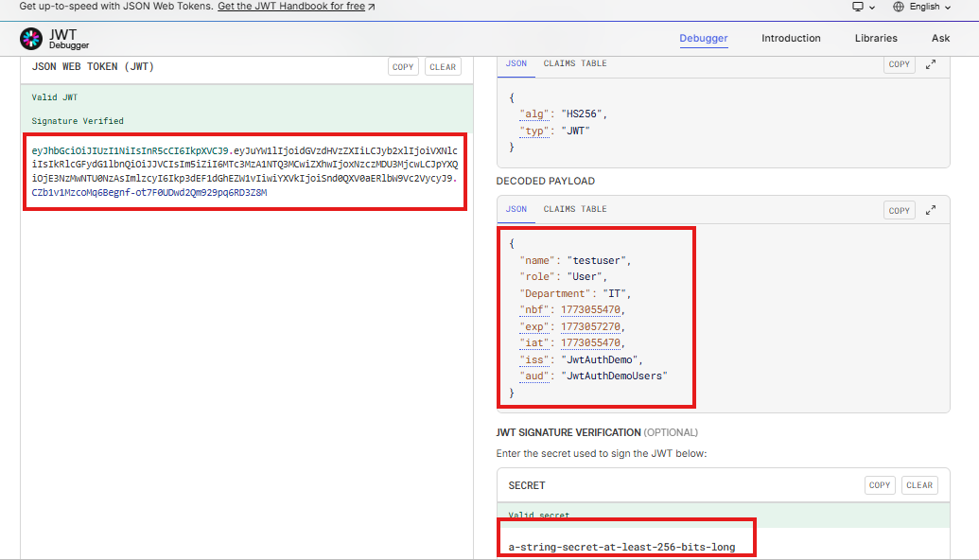
Task: Click the Valid secret status message
Action: 539,515
